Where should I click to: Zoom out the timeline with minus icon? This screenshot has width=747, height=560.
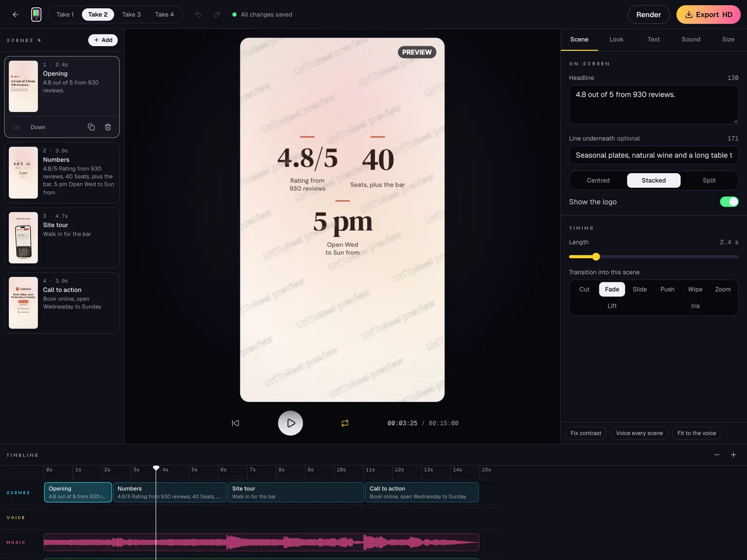(x=717, y=455)
